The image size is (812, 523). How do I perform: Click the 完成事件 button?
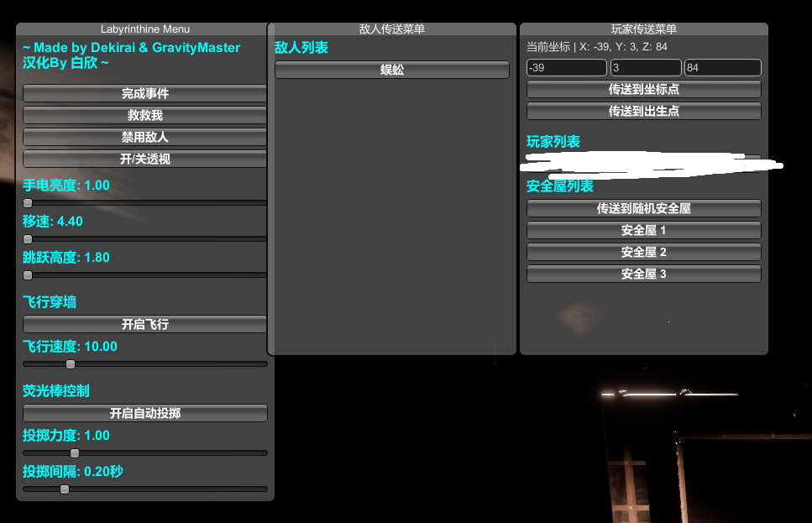click(x=144, y=93)
